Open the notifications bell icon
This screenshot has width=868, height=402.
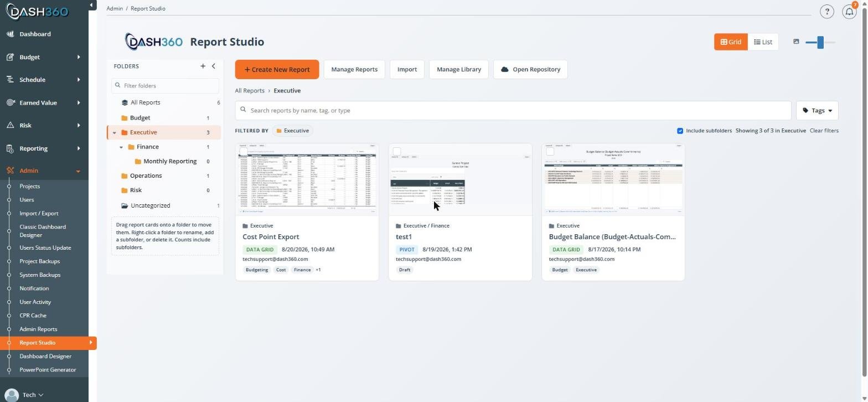click(849, 12)
